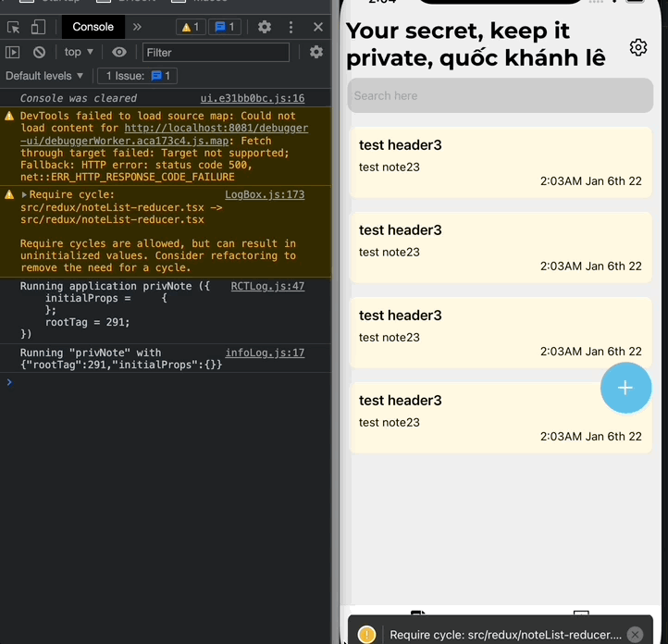Activate the inspect element picker icon
Viewport: 668px width, 644px height.
pyautogui.click(x=13, y=27)
